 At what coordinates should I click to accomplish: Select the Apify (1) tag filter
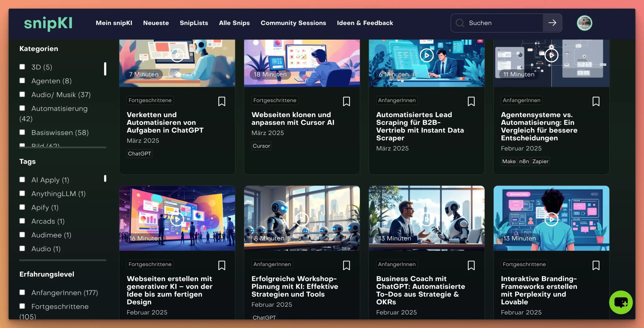[22, 207]
